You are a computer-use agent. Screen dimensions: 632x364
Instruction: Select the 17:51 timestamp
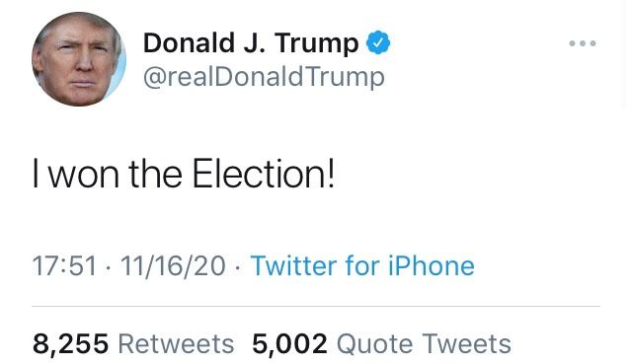coord(64,266)
